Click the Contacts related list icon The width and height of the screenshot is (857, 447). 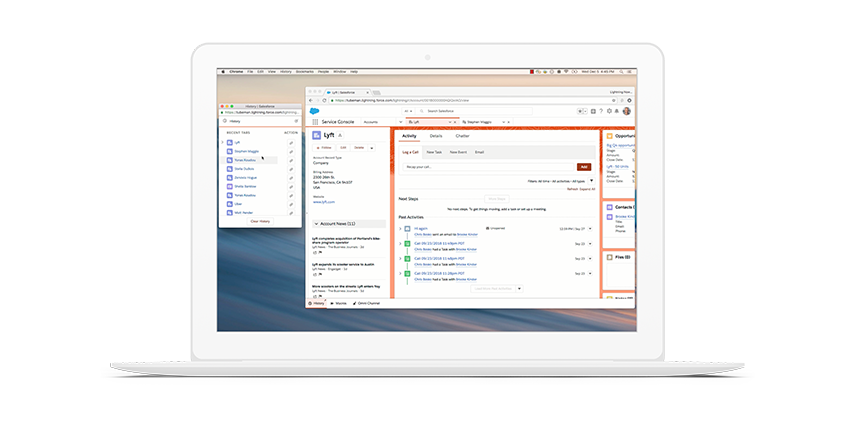coord(609,207)
